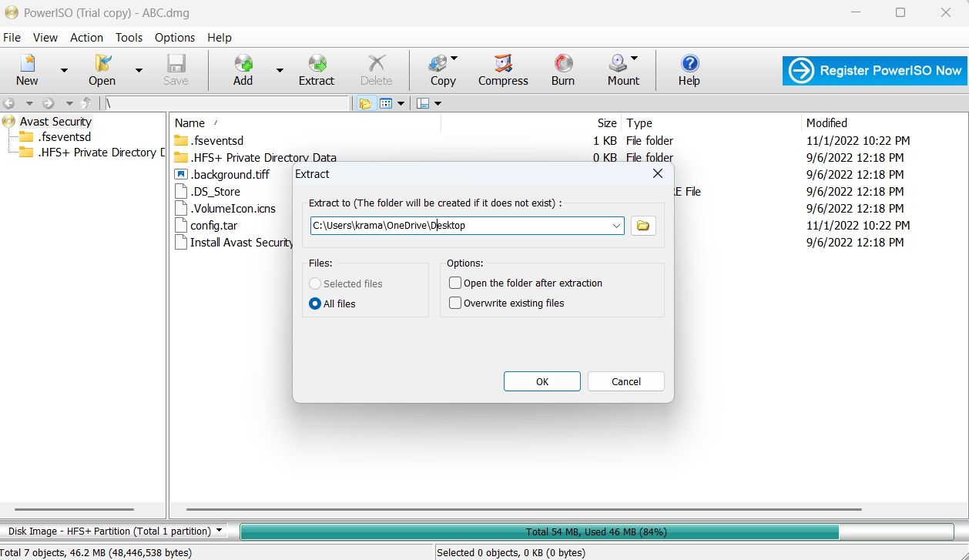Click the Save icon

[176, 69]
